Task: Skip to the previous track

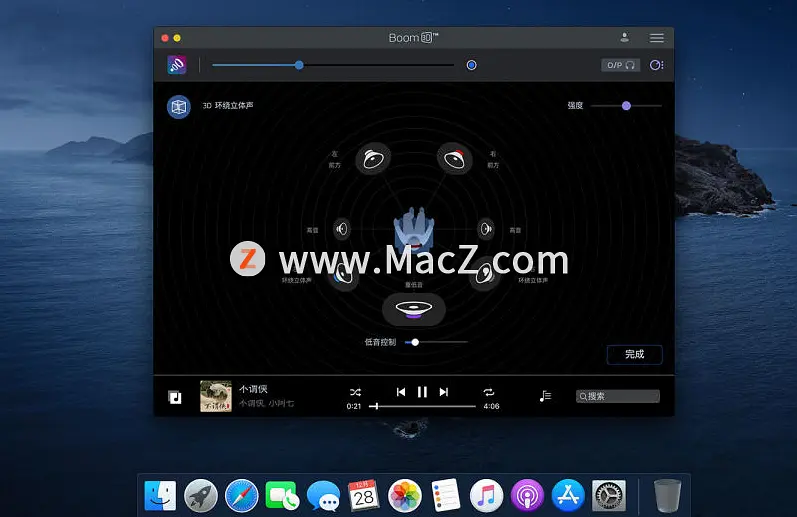Action: tap(401, 392)
